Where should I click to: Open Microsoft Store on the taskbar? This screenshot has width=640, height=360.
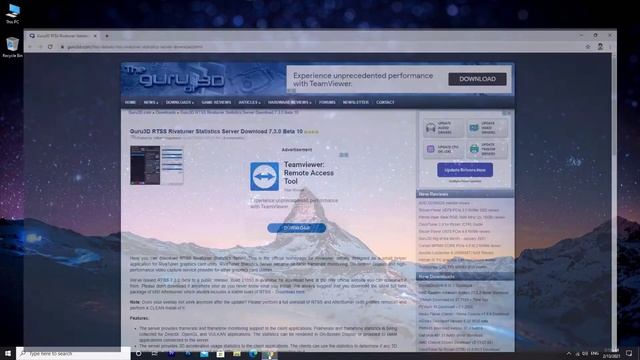[x=220, y=353]
